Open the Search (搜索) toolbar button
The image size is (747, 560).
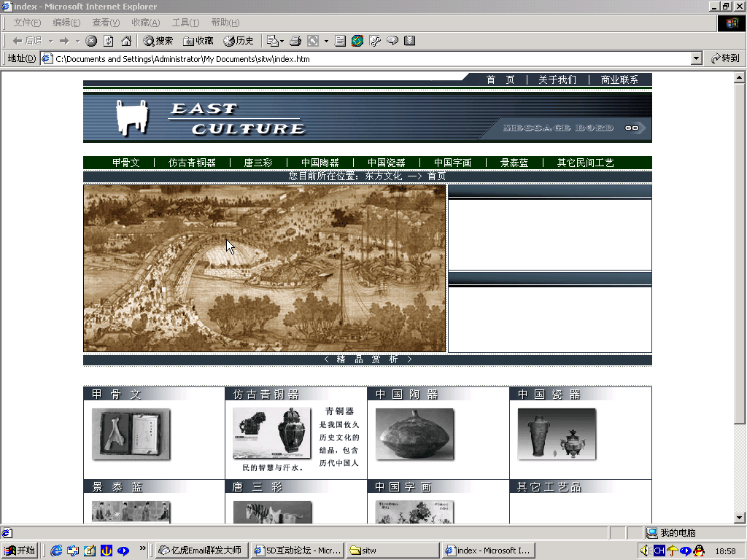click(158, 41)
